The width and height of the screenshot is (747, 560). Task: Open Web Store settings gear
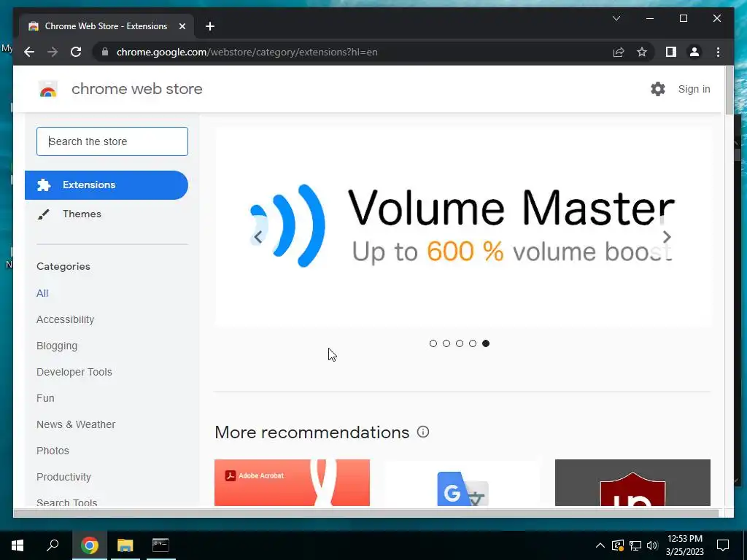pos(657,89)
